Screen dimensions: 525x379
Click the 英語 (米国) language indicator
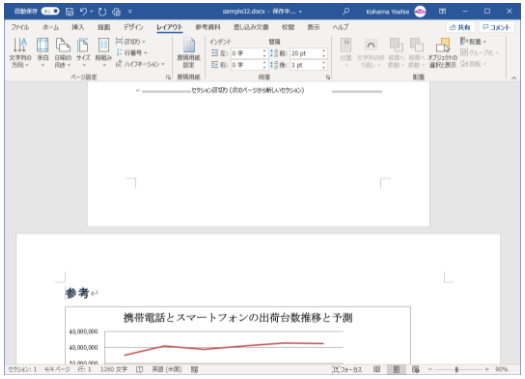(167, 369)
